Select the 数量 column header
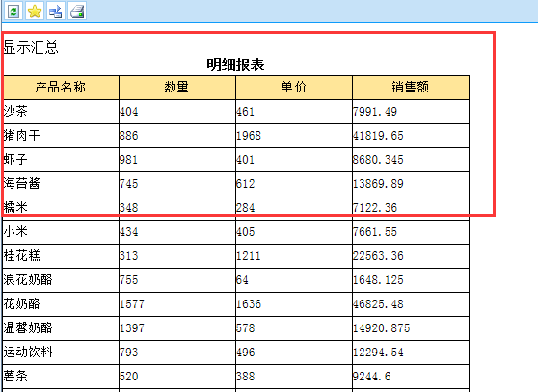 click(177, 88)
